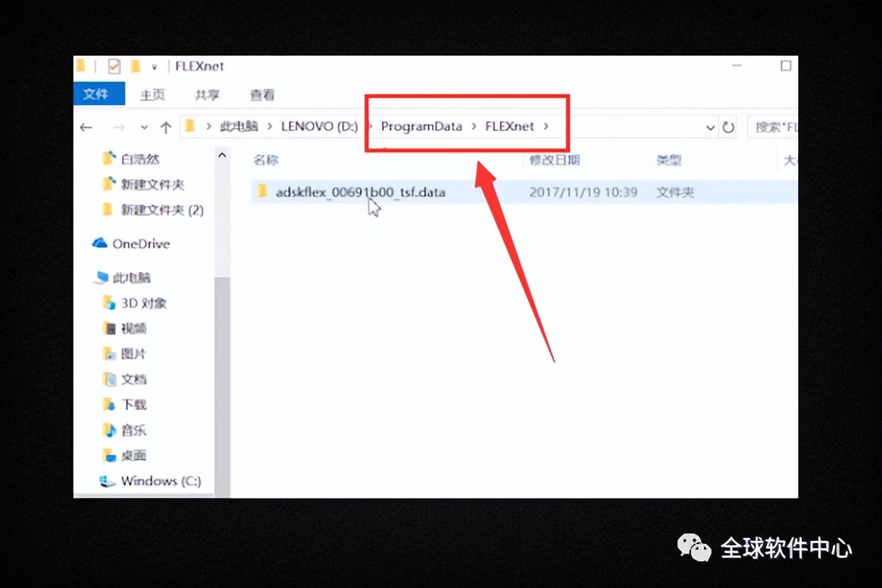
Task: Click the 新建文件夹 (2) folder icon
Action: point(109,209)
